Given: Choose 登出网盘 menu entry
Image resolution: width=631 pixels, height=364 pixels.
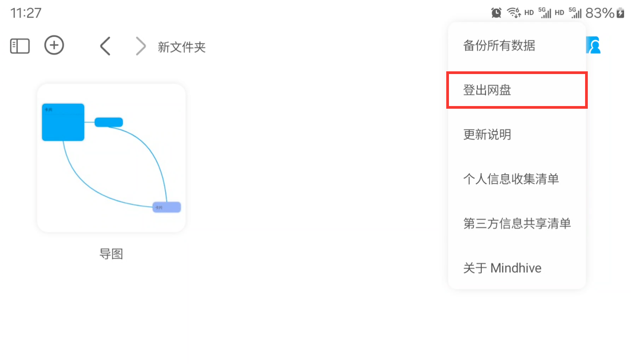Looking at the screenshot, I should point(487,90).
